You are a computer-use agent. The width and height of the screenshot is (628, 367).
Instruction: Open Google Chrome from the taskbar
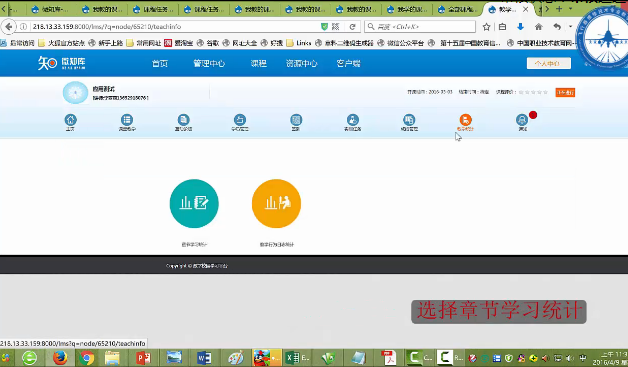tap(87, 358)
